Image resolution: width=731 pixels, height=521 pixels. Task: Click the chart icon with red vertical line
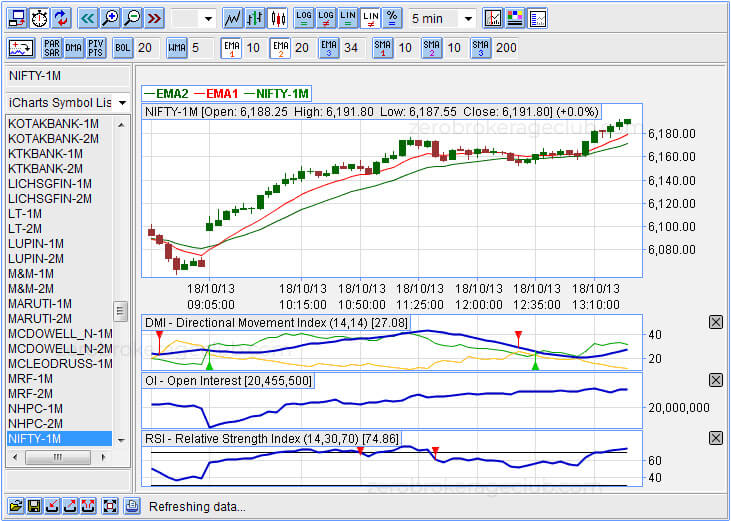tap(493, 19)
